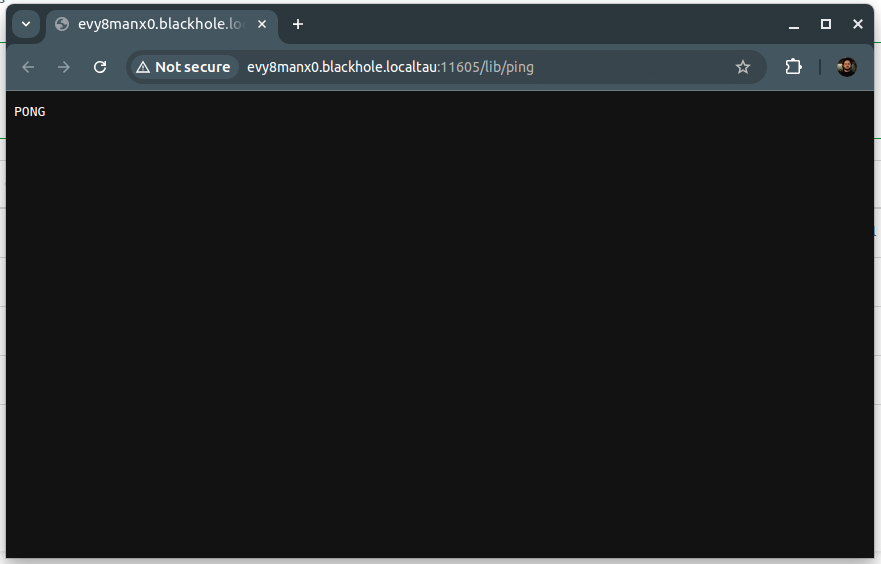Minimize the browser window
Image resolution: width=881 pixels, height=564 pixels.
point(794,24)
